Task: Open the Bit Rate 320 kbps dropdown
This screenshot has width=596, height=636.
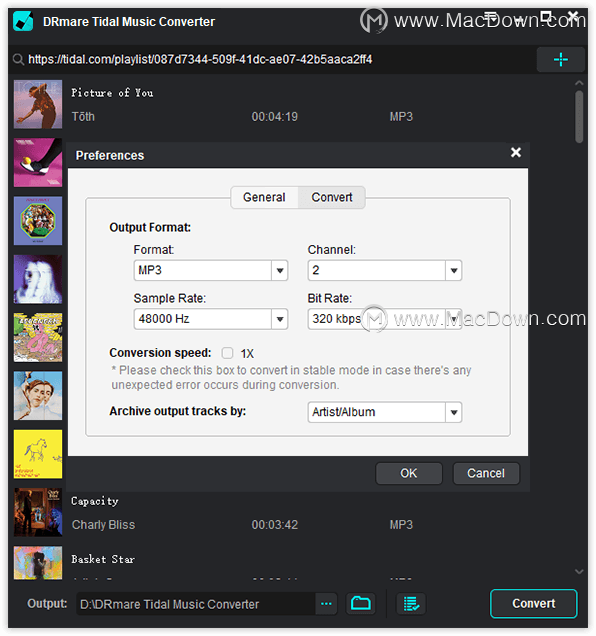Action: (x=385, y=319)
